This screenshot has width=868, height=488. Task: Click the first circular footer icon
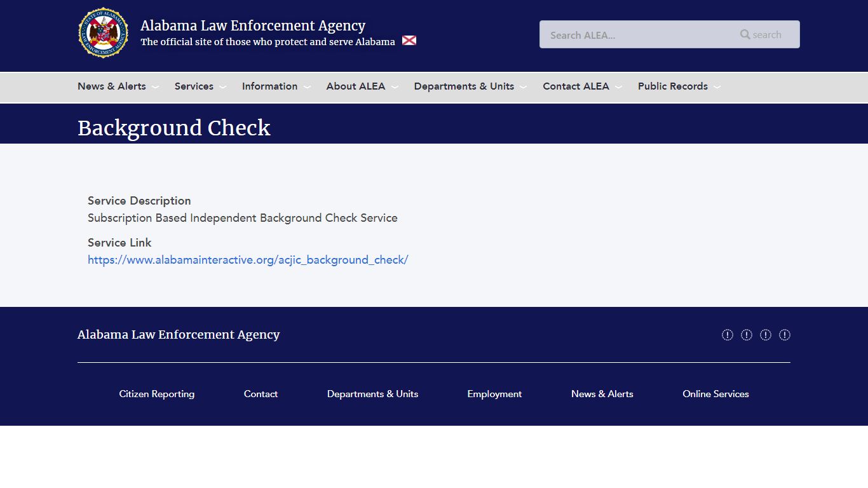728,335
